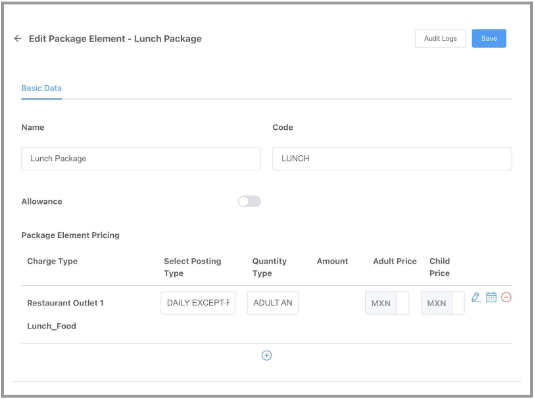This screenshot has height=399, width=535.
Task: Switch to the Basic Data tab
Action: pyautogui.click(x=41, y=88)
